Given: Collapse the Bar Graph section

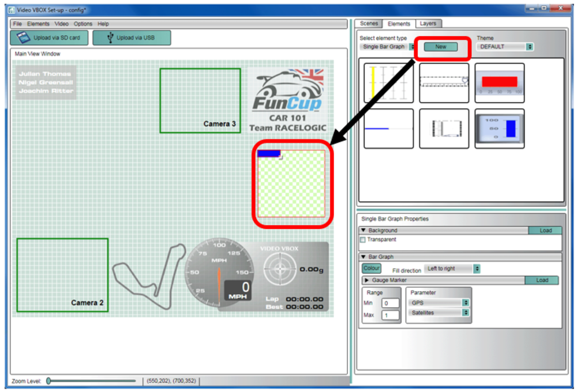Looking at the screenshot, I should (x=364, y=257).
